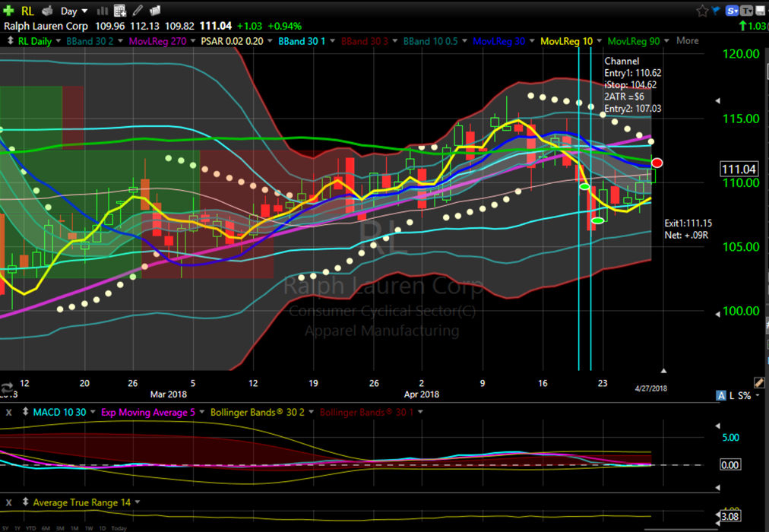769x532 pixels.
Task: Click the BBand 30 1 indicator label
Action: [x=302, y=41]
